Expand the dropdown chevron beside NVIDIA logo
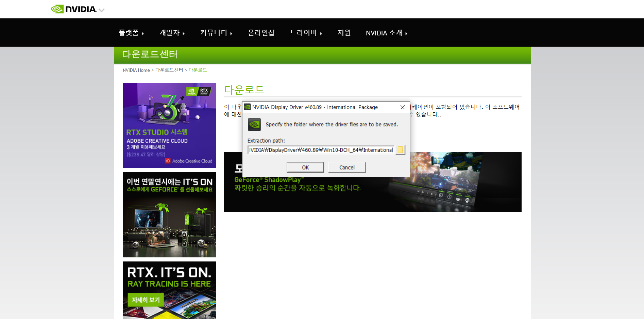This screenshot has width=644, height=319. (101, 10)
